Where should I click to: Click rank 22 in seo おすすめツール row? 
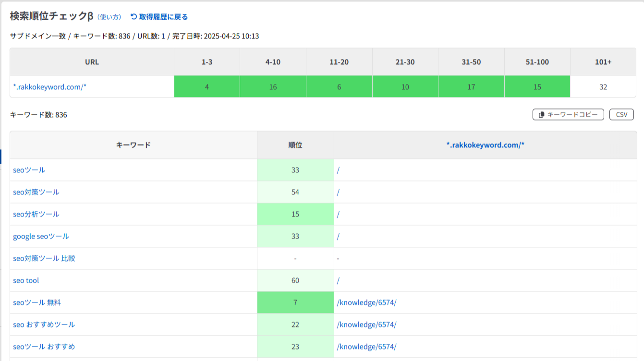pos(295,325)
